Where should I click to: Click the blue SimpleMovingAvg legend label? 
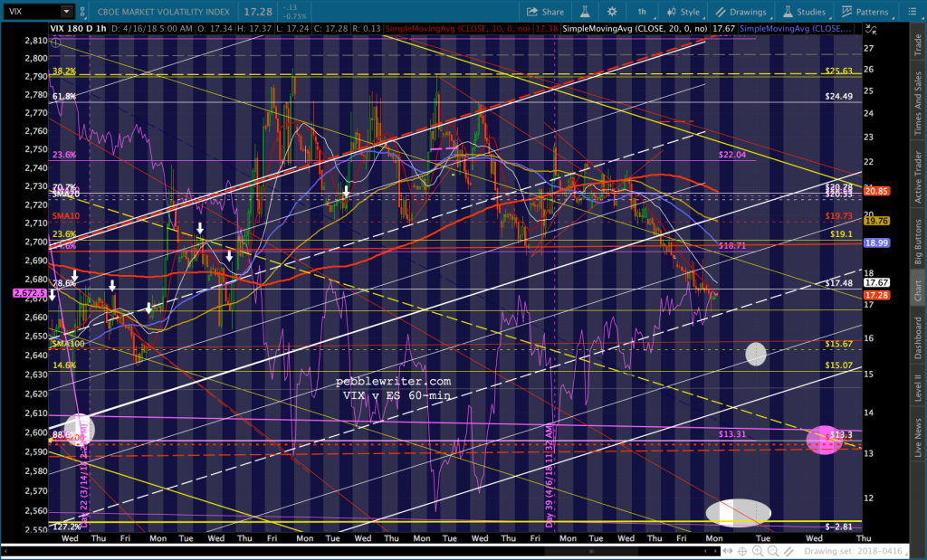[795, 28]
